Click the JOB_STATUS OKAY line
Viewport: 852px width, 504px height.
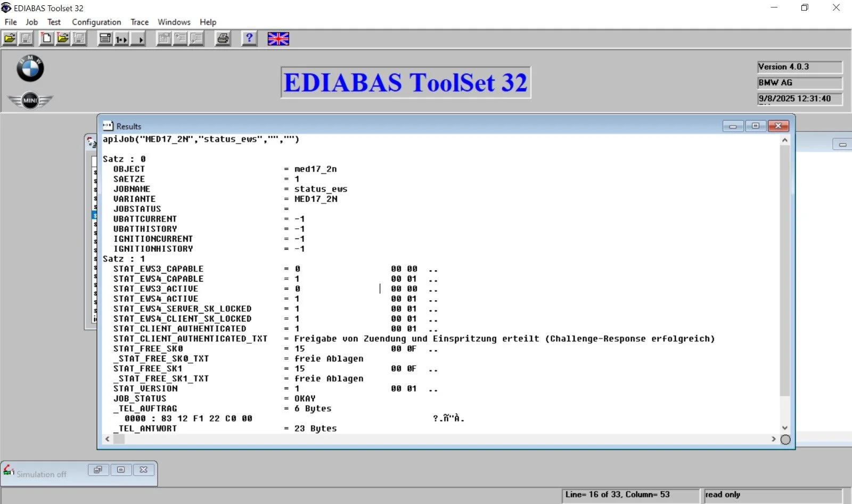[x=214, y=399]
